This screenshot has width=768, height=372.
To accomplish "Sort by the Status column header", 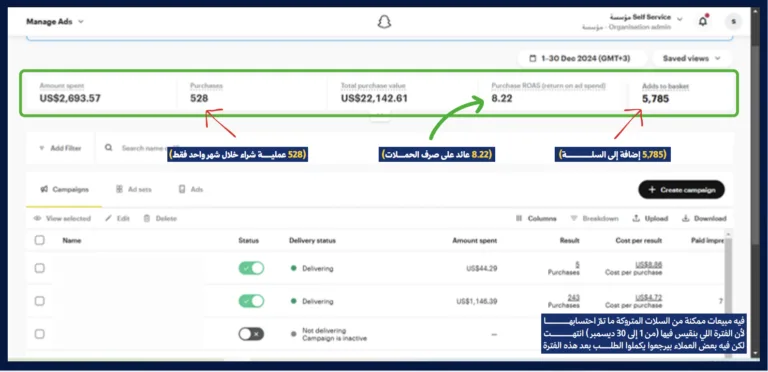I will (248, 240).
